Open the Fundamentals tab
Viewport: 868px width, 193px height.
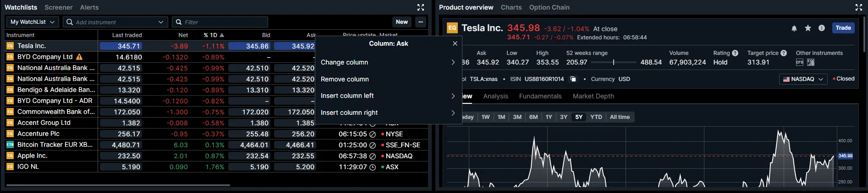[x=540, y=96]
